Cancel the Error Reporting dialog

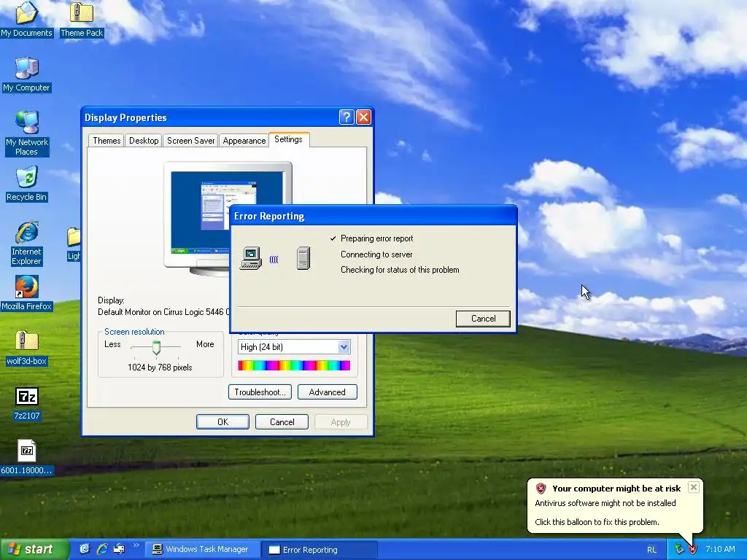coord(483,319)
